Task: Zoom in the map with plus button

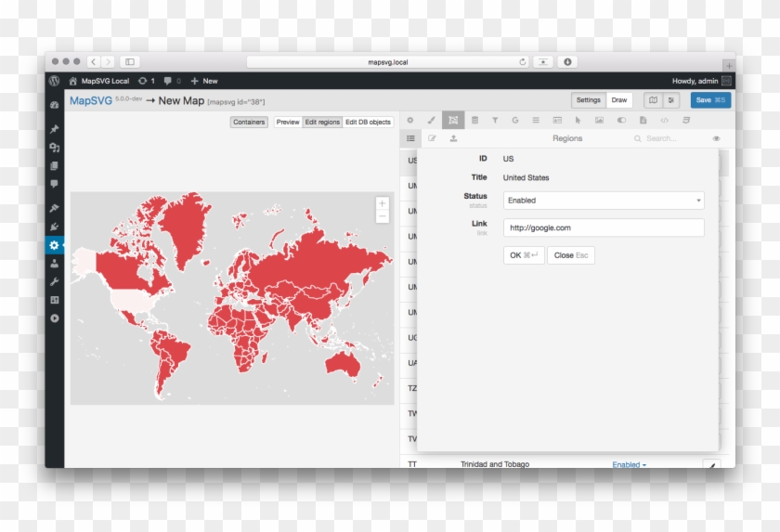Action: [383, 203]
